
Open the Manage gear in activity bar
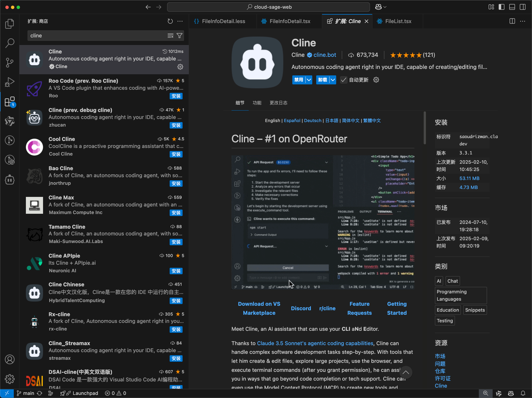(10, 379)
